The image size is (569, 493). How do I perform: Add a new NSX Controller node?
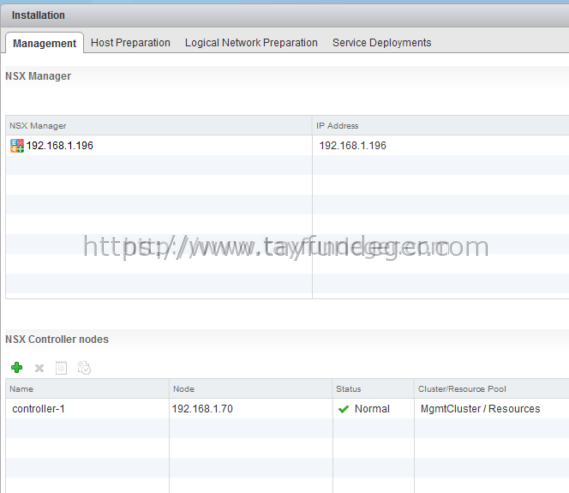click(17, 367)
